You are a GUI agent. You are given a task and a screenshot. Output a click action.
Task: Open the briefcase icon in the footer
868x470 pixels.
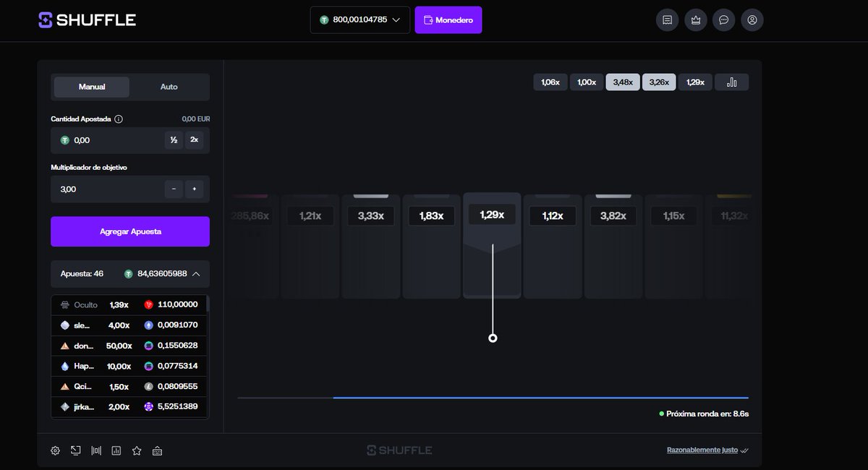point(157,450)
